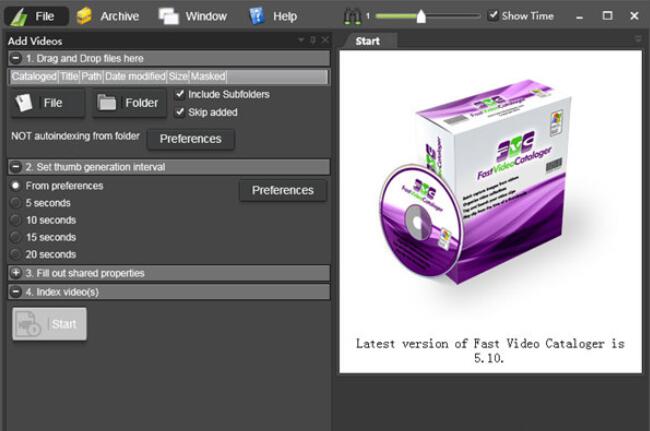Click the NOT autoindexing from folder text
Image resolution: width=650 pixels, height=431 pixels.
75,136
